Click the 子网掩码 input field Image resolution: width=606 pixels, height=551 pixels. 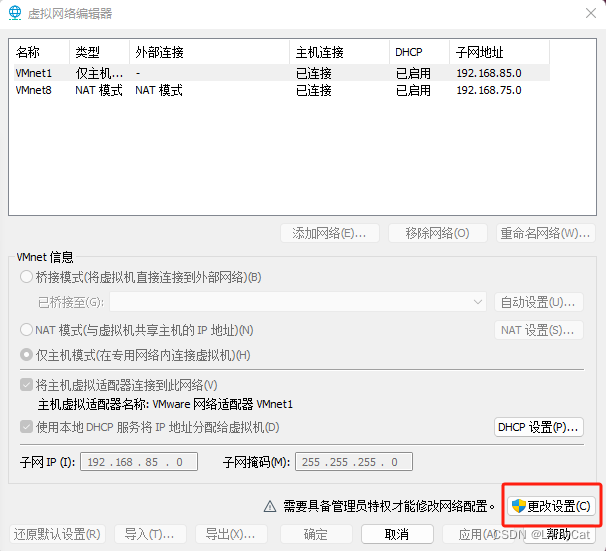point(354,462)
